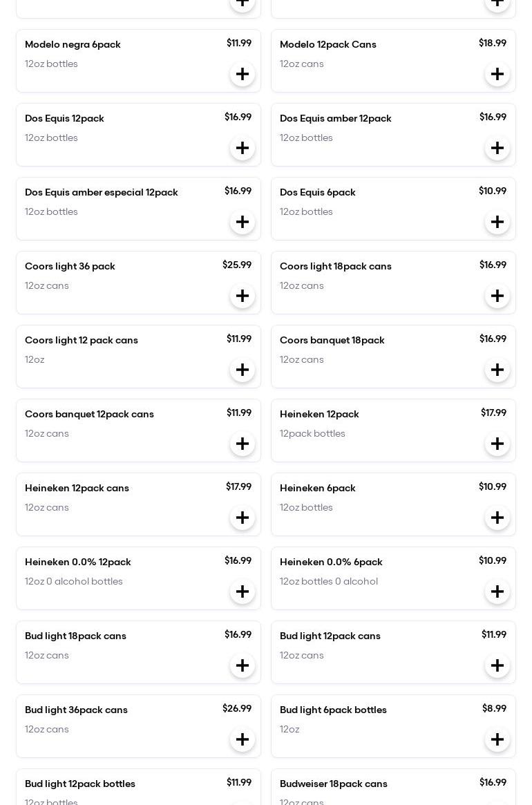Add Bud light 36pack cans

[x=243, y=740]
